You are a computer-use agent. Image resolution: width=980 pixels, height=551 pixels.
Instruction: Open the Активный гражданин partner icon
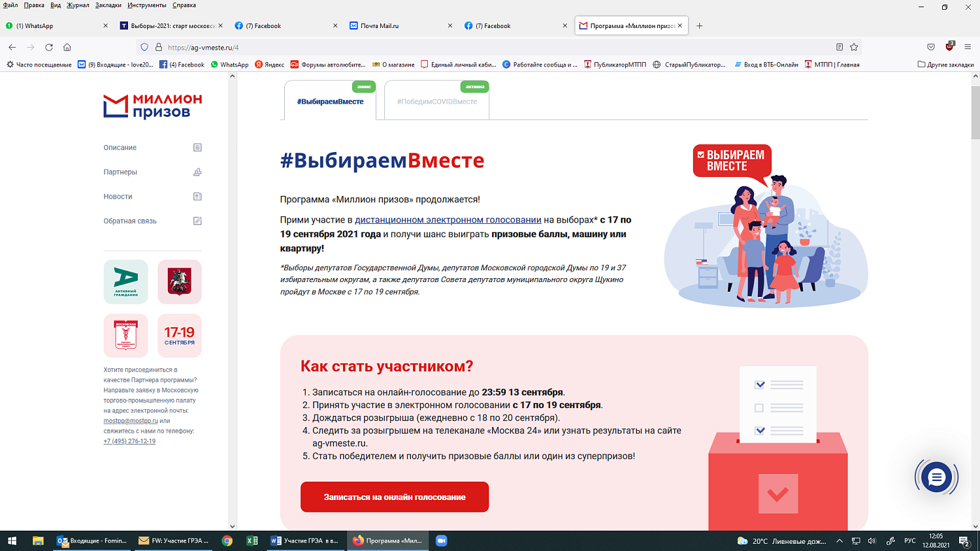(125, 281)
